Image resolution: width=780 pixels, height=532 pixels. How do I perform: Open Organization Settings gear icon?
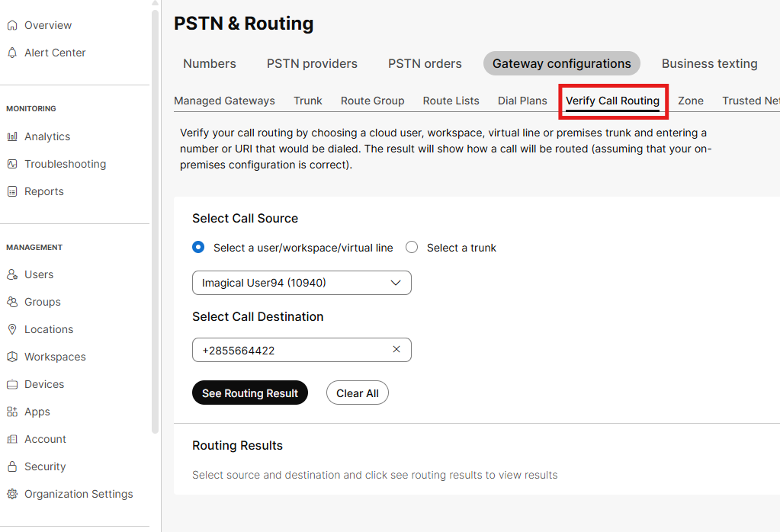tap(12, 494)
